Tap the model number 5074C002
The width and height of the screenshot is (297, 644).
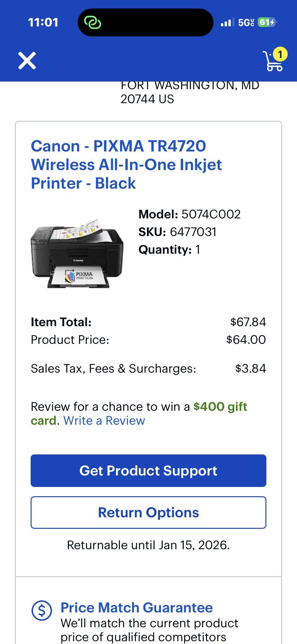coord(211,214)
